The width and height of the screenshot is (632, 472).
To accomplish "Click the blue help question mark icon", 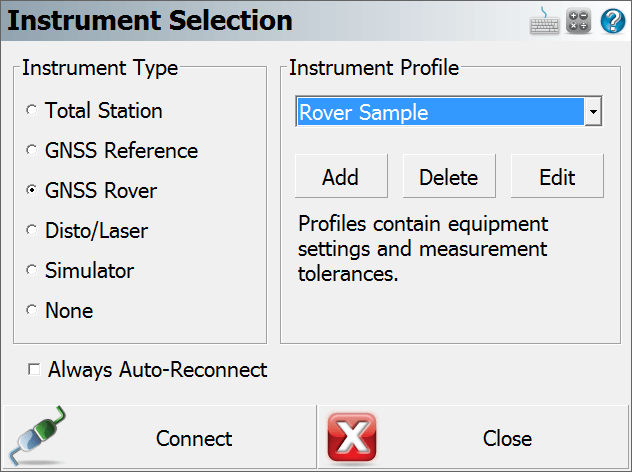I will (613, 21).
